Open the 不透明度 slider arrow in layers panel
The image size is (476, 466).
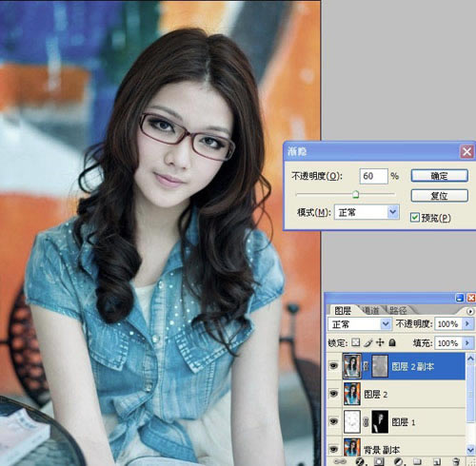tap(467, 324)
